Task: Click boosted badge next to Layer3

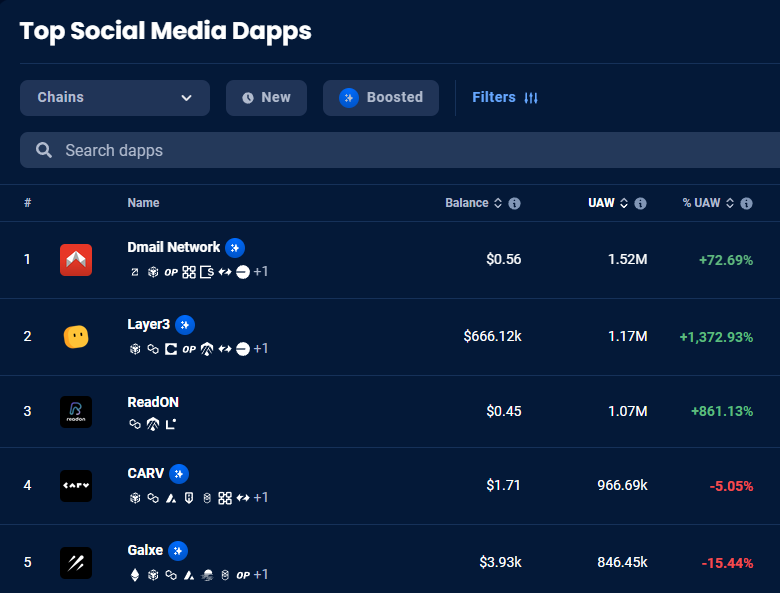Action: 185,325
